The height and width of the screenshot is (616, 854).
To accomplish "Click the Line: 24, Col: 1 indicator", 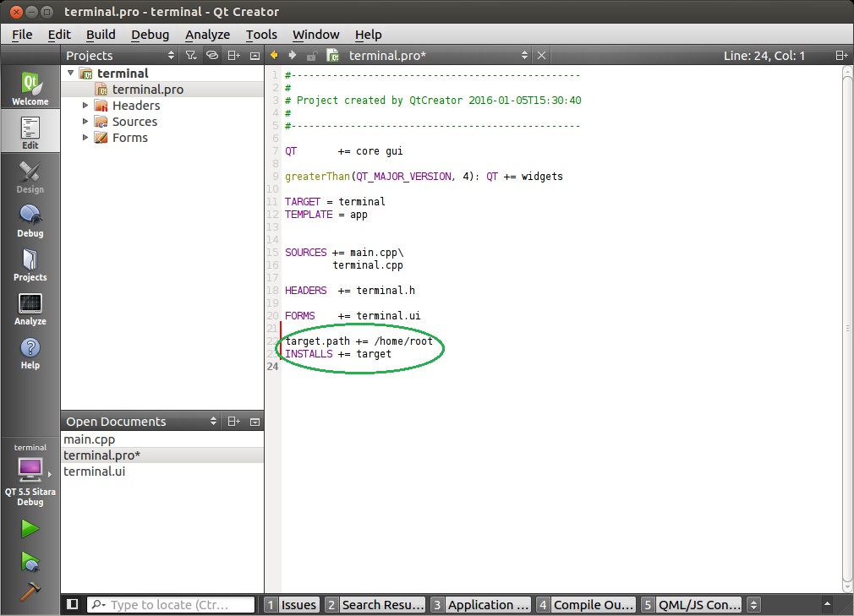I will (x=764, y=56).
